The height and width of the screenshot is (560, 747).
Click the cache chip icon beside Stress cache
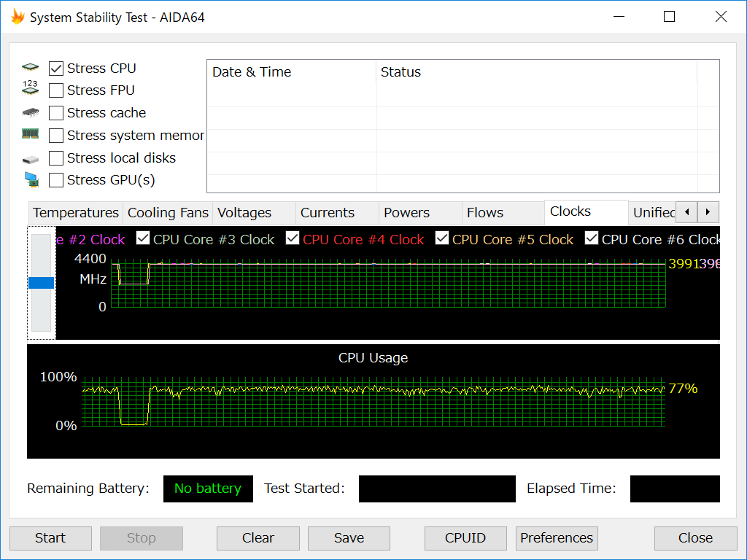31,112
